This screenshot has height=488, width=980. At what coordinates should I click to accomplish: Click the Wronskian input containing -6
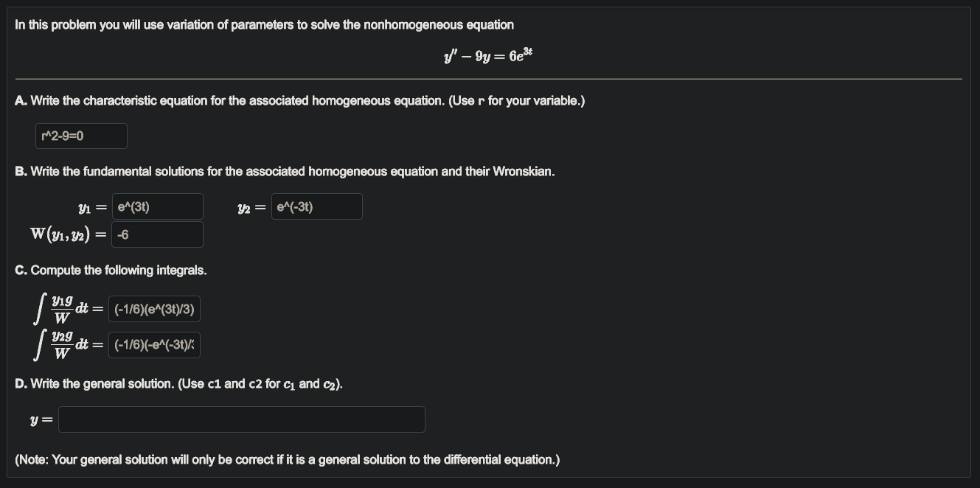pyautogui.click(x=156, y=234)
